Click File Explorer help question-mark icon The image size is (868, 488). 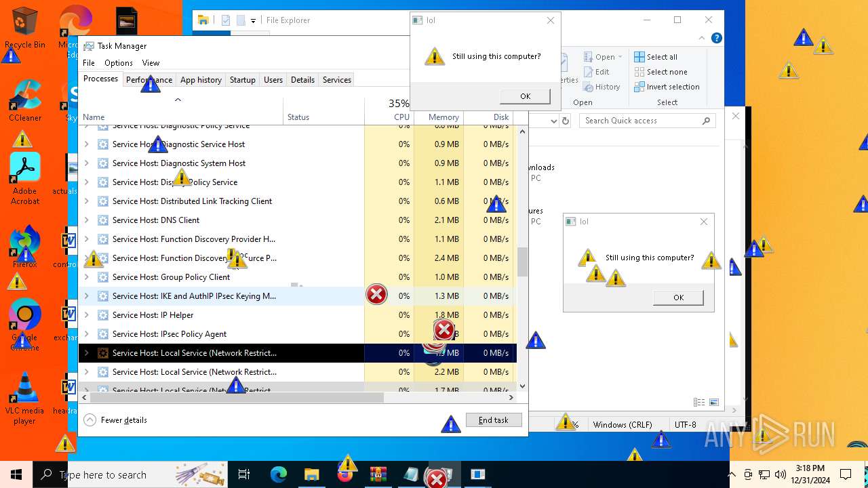(x=716, y=38)
